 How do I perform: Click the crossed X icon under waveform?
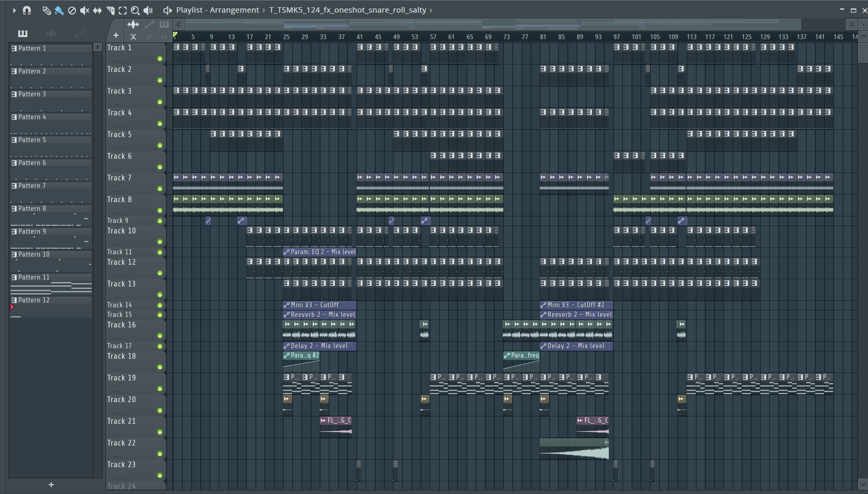point(134,37)
